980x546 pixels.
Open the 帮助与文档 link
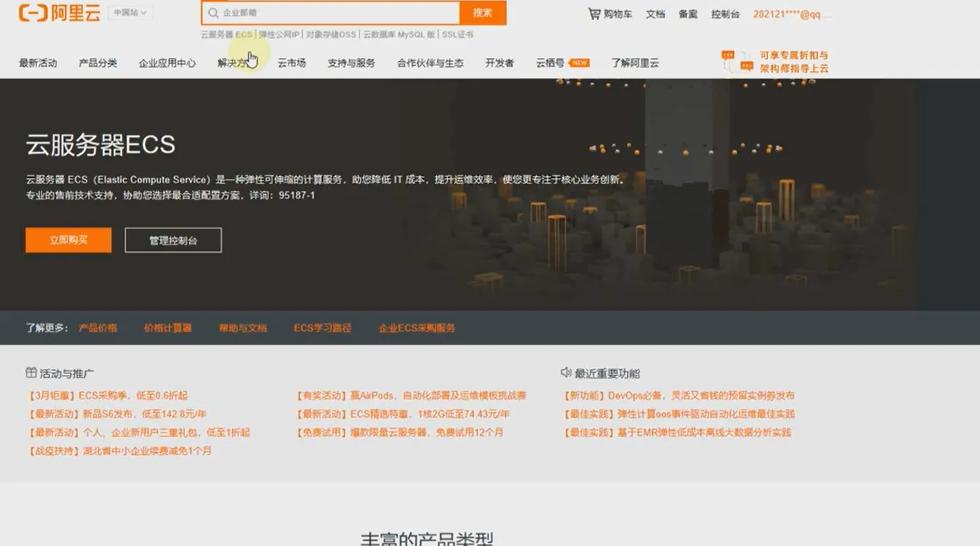tap(243, 328)
